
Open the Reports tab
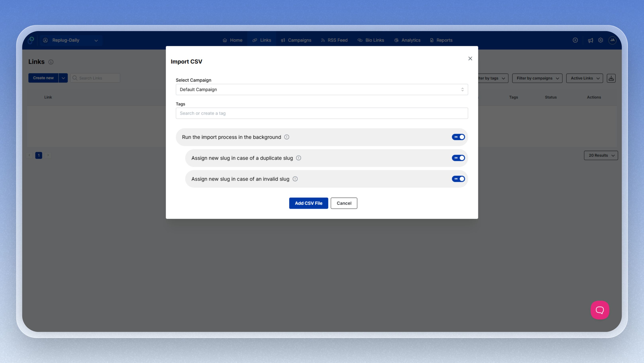click(x=441, y=40)
